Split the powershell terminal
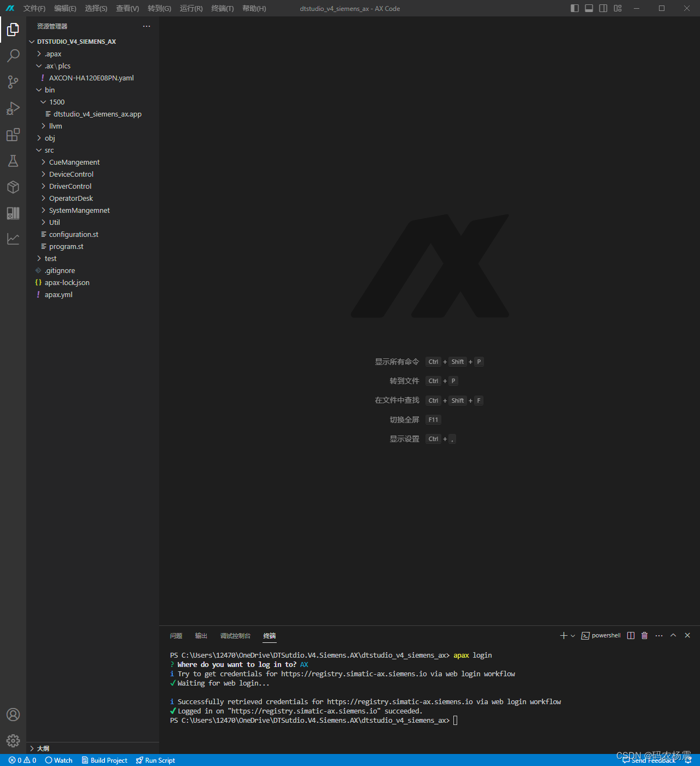The height and width of the screenshot is (766, 700). pos(631,635)
